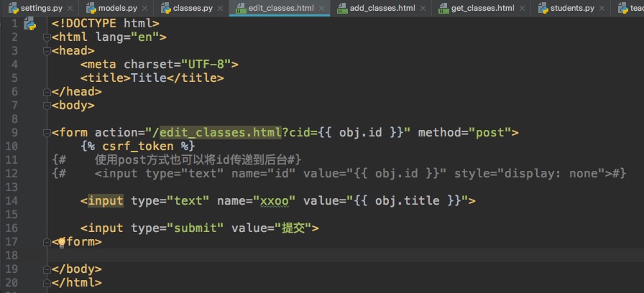Image resolution: width=644 pixels, height=293 pixels.
Task: Open the models.py tab
Action: [x=118, y=8]
